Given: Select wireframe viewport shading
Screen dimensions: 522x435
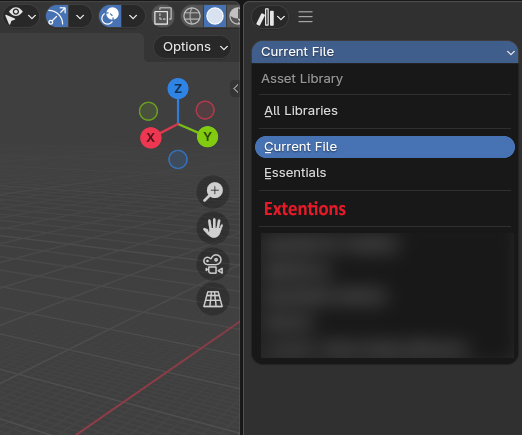Looking at the screenshot, I should click(192, 16).
